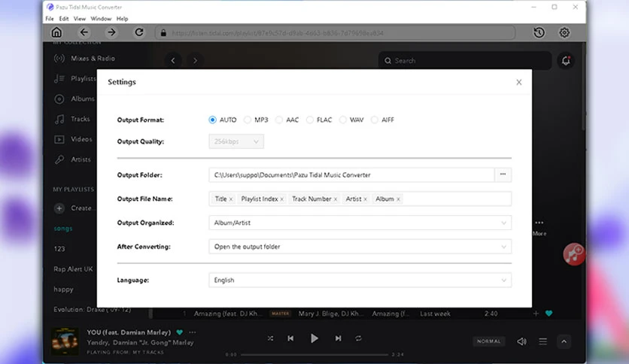
Task: Open track options dots beside YOU title
Action: [193, 332]
